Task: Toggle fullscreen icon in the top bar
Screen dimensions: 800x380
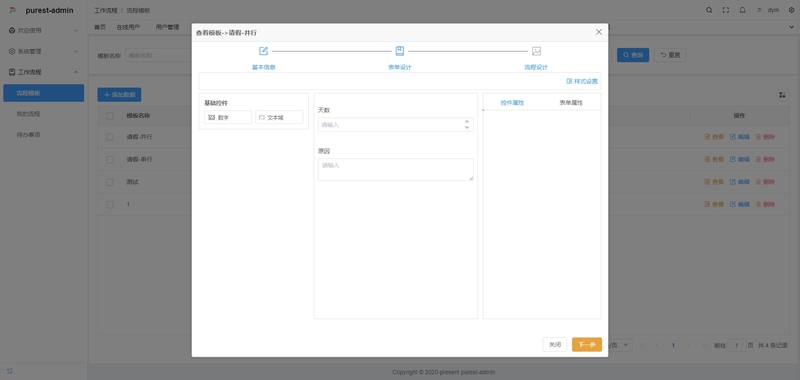Action: tap(726, 10)
